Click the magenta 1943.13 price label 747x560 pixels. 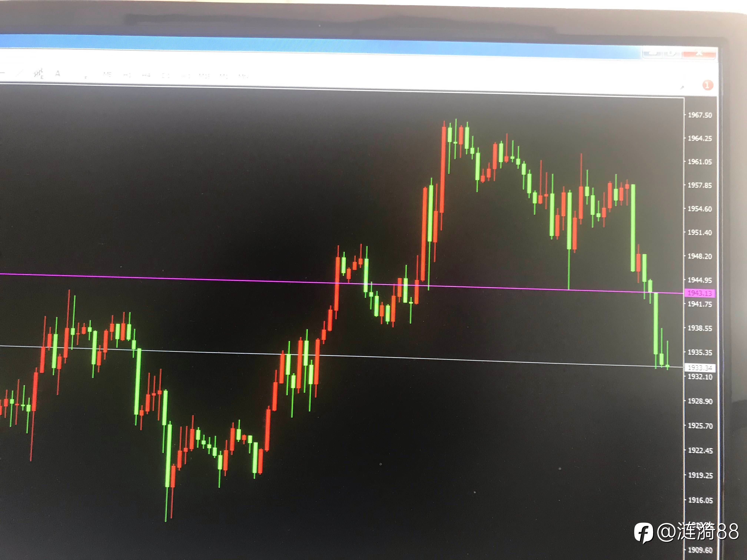[x=699, y=293]
